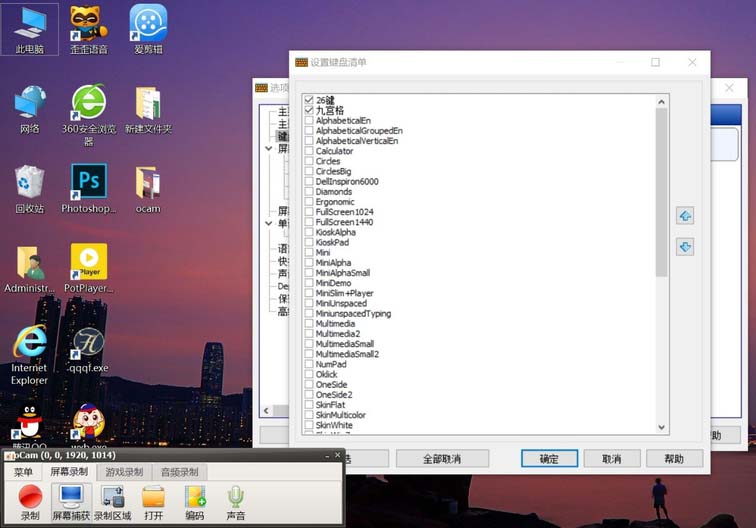Collapse the 单 tree node in options window

tap(269, 223)
